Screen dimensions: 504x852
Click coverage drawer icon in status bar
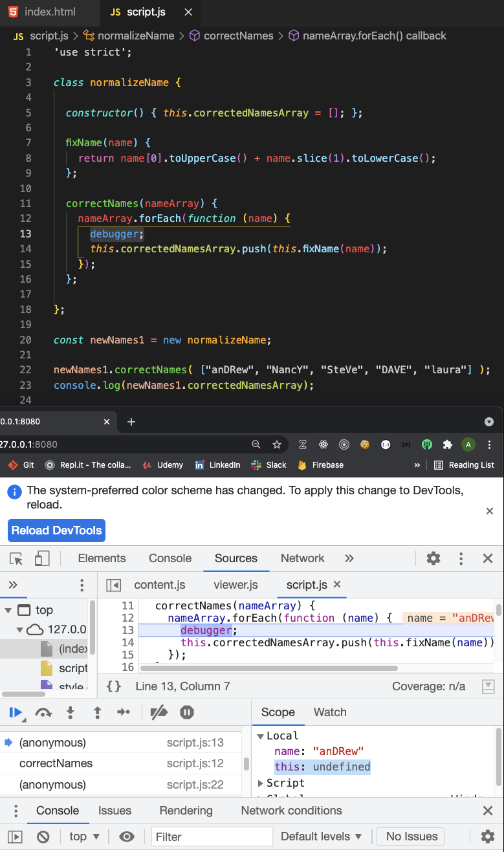[x=488, y=686]
